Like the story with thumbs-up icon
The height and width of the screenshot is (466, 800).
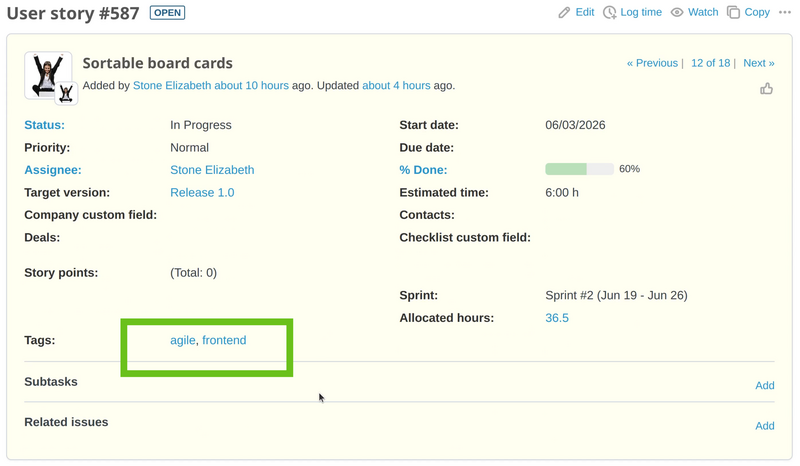click(766, 89)
